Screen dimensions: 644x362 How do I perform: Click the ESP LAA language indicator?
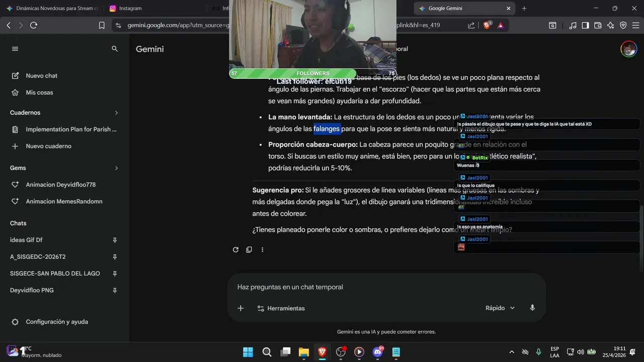click(554, 352)
